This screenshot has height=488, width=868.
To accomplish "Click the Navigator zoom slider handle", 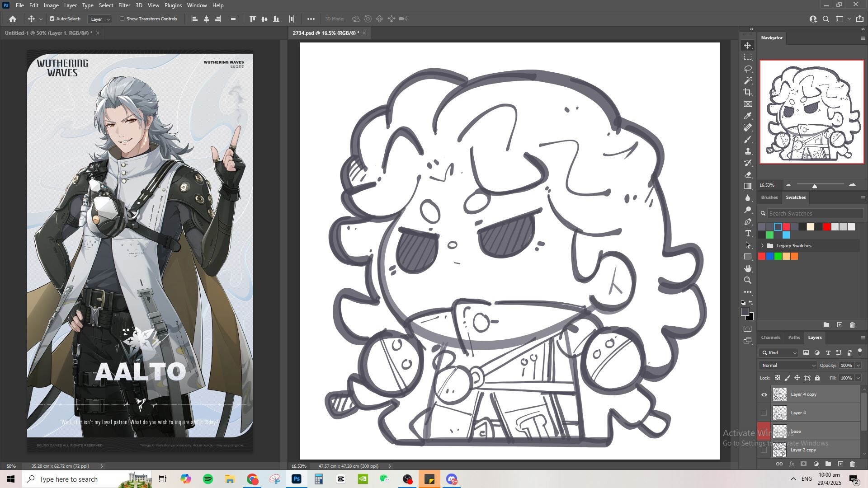I will [x=815, y=186].
